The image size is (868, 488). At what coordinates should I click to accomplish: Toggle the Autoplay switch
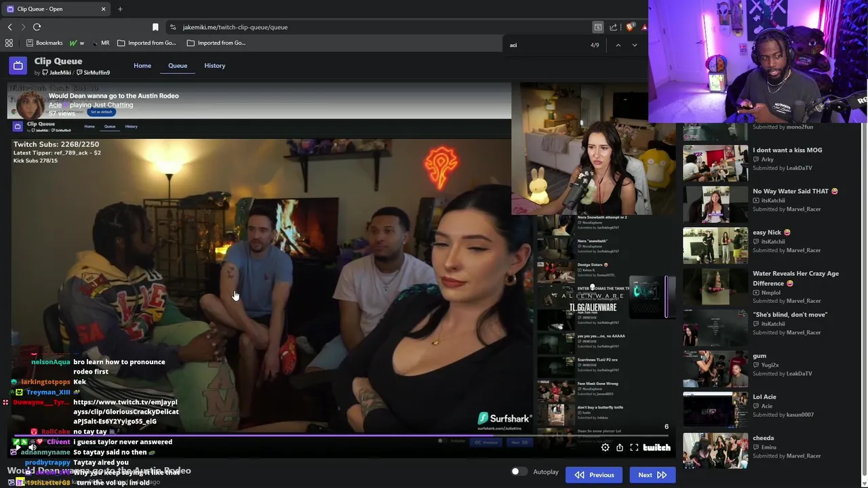pyautogui.click(x=519, y=472)
